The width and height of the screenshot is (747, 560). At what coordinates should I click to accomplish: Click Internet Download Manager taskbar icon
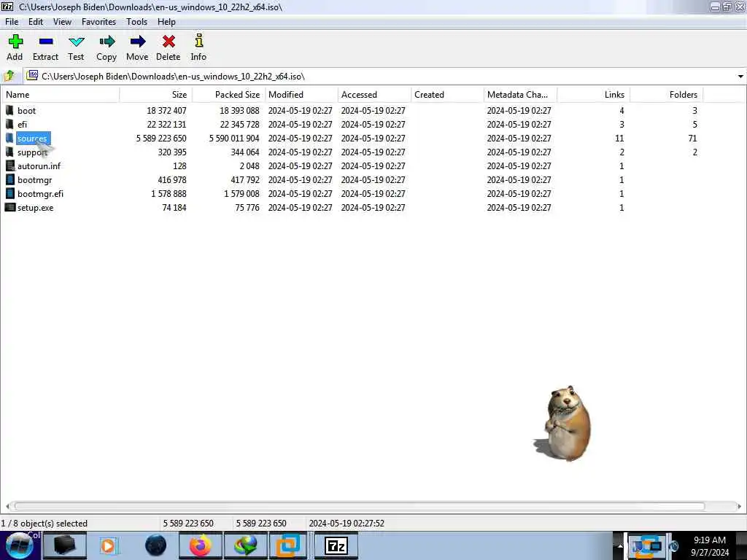coord(245,545)
